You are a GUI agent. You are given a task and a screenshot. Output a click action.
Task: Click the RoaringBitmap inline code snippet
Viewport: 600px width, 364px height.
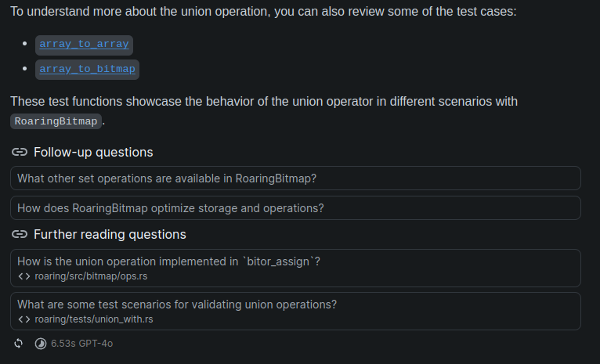point(57,121)
